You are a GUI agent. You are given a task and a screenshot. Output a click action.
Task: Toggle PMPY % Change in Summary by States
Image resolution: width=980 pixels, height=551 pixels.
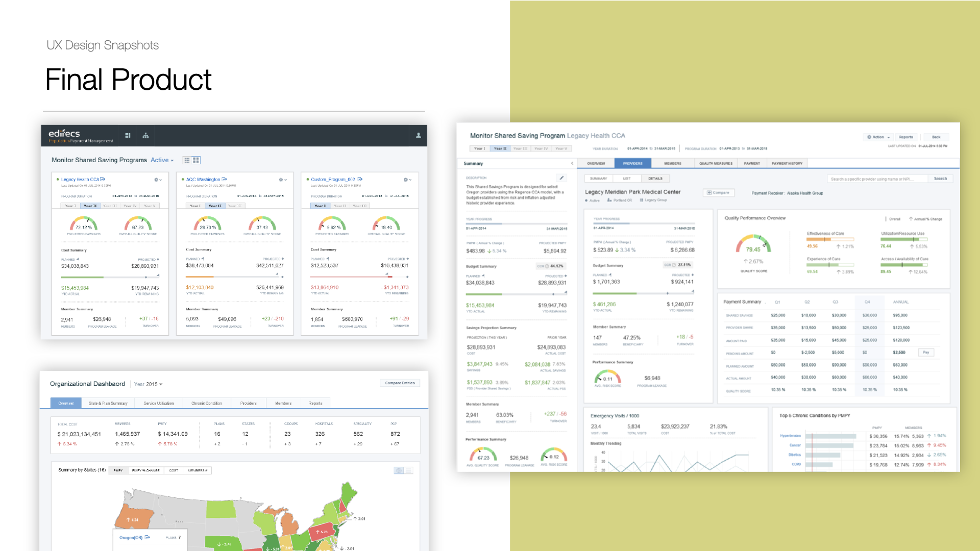coord(145,470)
